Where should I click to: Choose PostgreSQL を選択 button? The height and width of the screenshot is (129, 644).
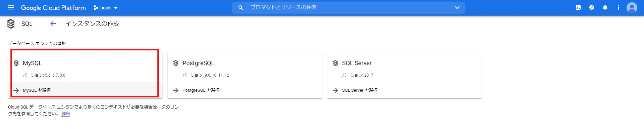(245, 90)
